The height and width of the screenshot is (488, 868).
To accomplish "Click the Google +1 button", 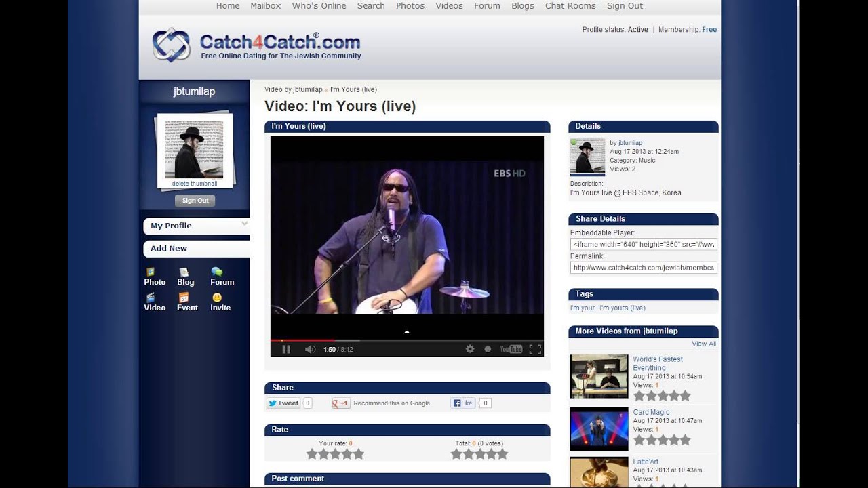I will 340,403.
